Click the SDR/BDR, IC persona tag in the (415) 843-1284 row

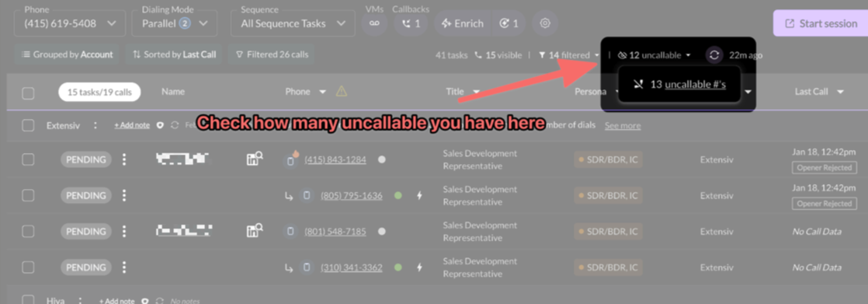[608, 159]
